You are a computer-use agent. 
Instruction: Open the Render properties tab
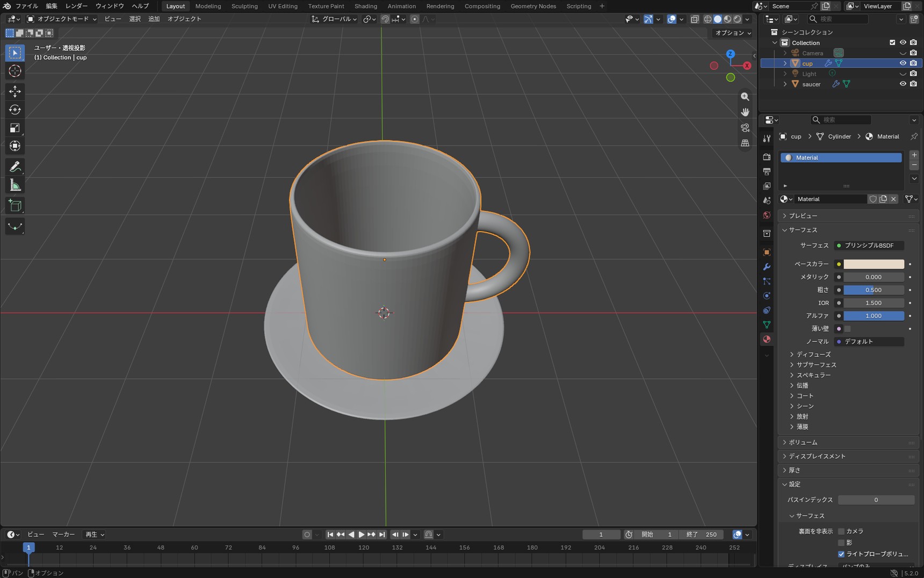[x=767, y=157]
